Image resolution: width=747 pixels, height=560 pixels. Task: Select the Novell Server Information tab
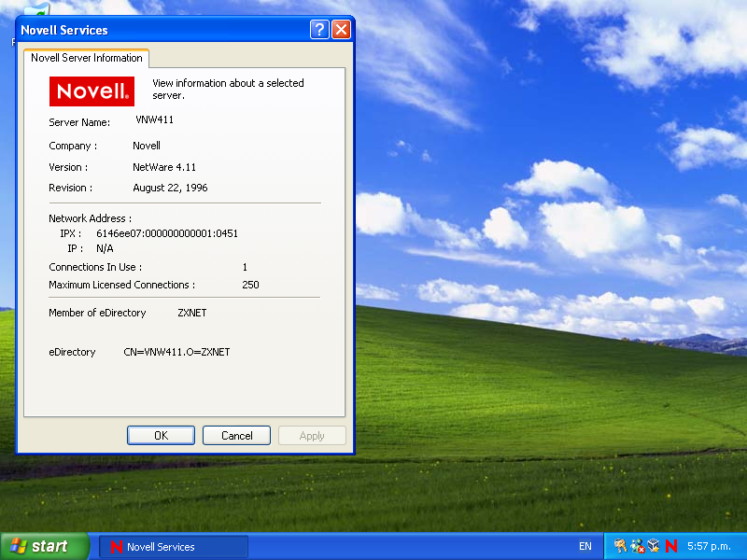pos(87,58)
